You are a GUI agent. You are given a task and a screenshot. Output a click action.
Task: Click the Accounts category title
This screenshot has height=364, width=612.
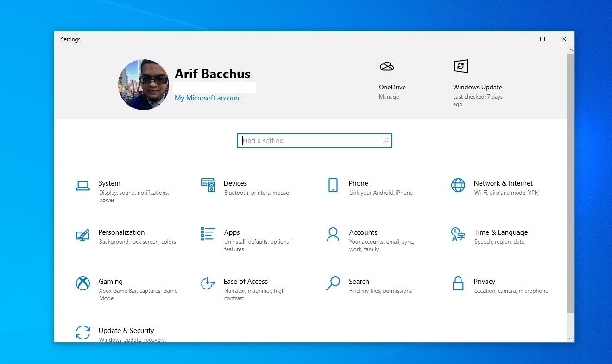(363, 232)
